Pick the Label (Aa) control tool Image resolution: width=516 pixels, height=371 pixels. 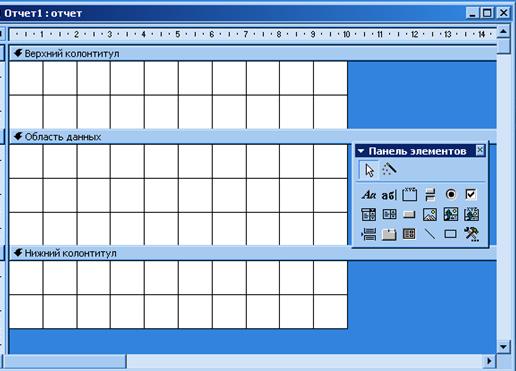pos(369,195)
